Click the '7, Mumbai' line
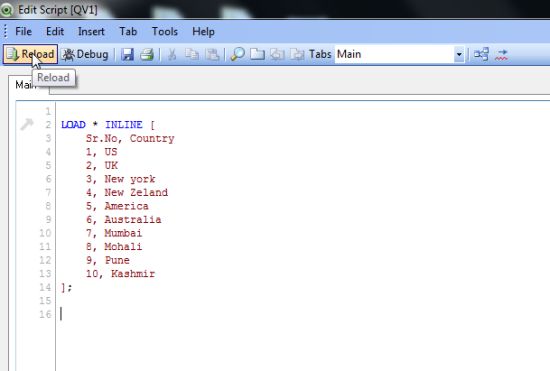Viewport: 550px width, 371px height. pos(114,233)
